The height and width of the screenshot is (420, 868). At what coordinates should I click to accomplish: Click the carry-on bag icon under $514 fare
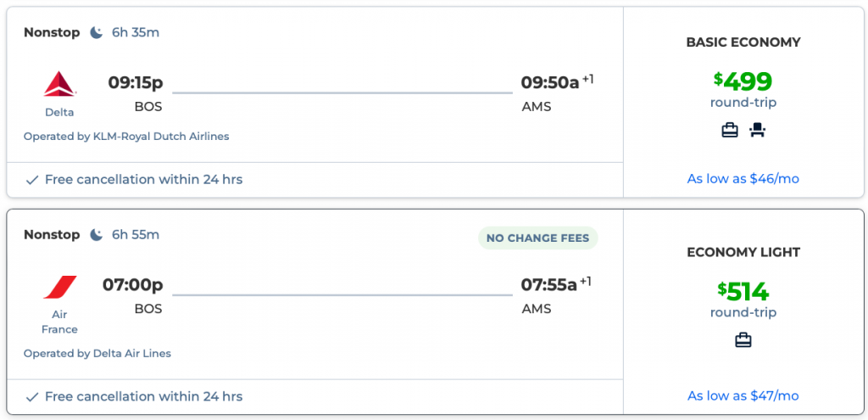coord(743,340)
